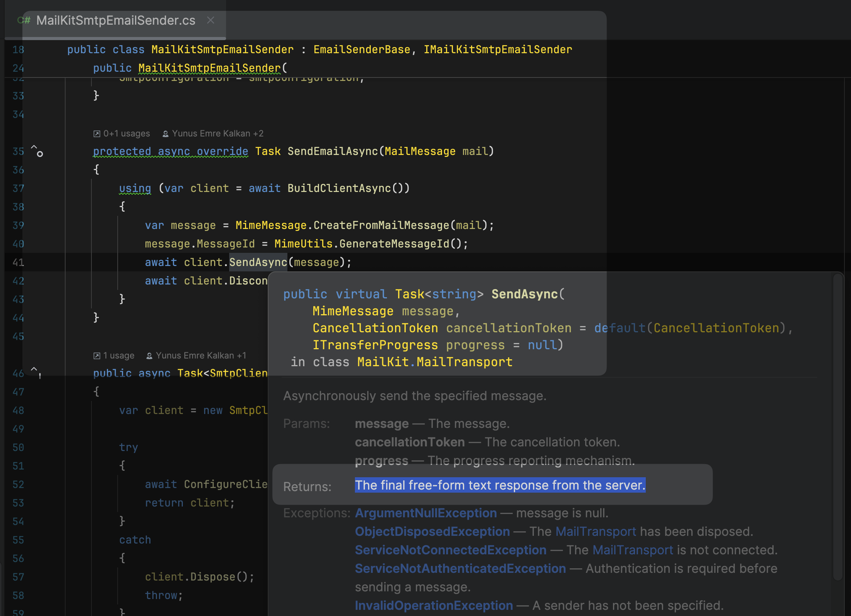Click the C# file icon in the editor tab
851x616 pixels.
[x=24, y=20]
